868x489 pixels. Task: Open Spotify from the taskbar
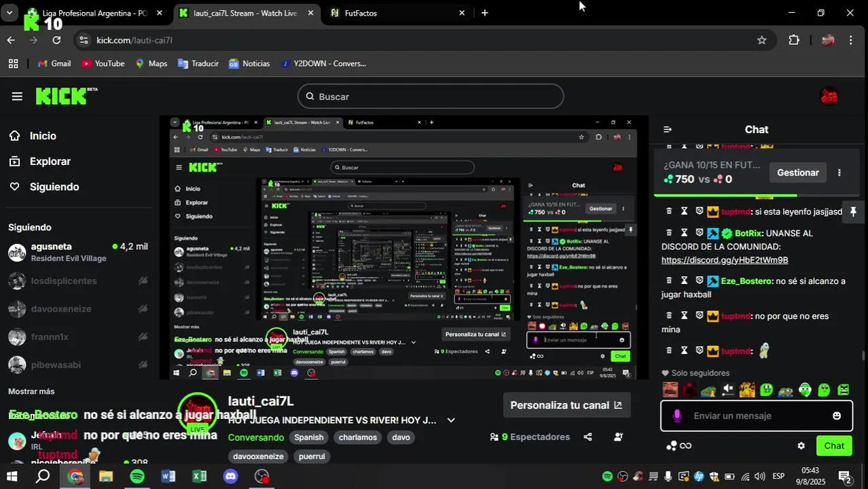click(137, 476)
